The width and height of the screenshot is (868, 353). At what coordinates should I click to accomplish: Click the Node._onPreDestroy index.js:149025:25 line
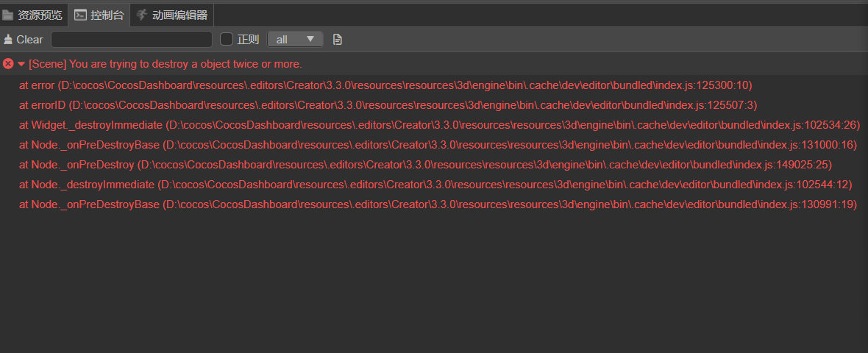pyautogui.click(x=425, y=165)
